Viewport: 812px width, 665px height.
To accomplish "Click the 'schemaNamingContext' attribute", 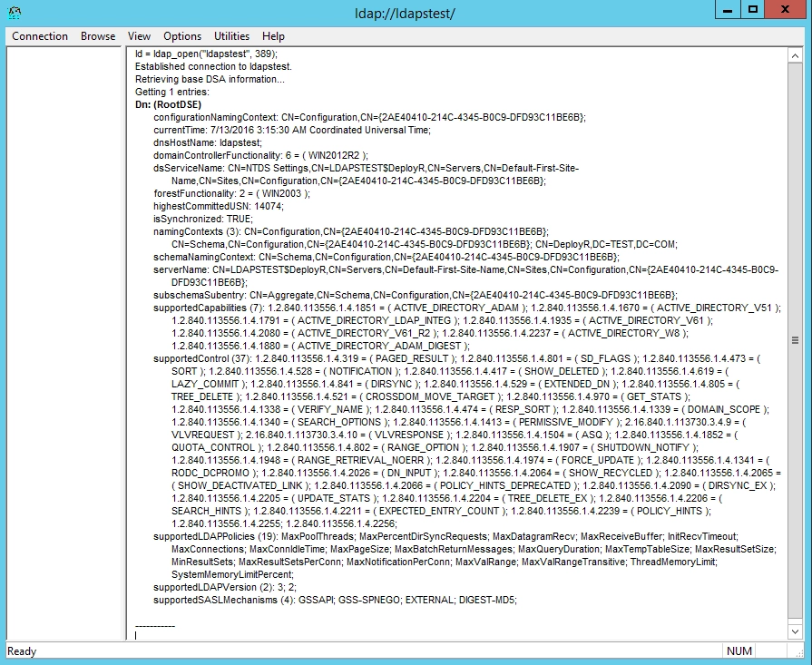I will (203, 257).
